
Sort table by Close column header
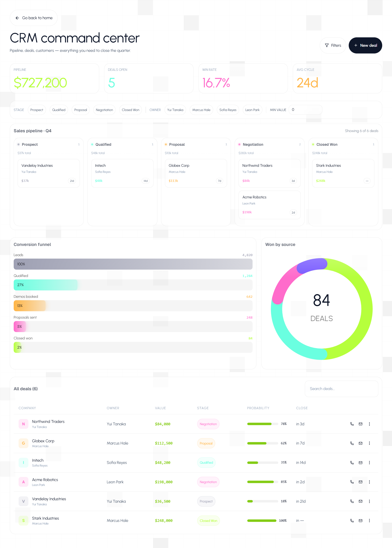point(302,408)
